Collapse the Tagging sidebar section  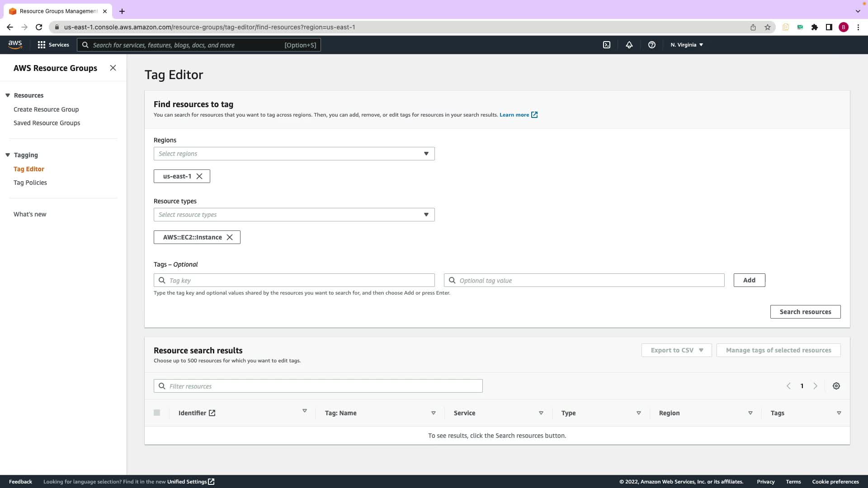8,155
